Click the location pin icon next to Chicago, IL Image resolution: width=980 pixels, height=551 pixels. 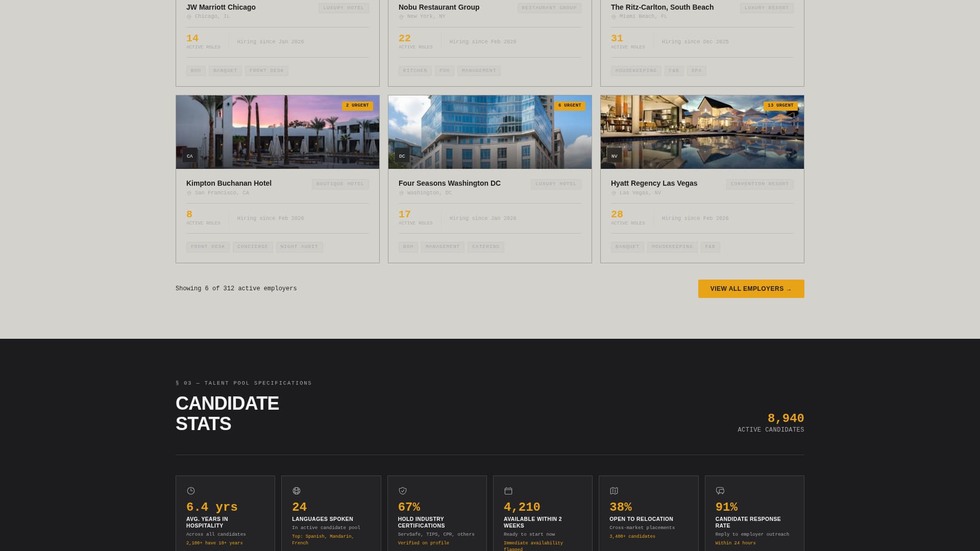pyautogui.click(x=190, y=16)
